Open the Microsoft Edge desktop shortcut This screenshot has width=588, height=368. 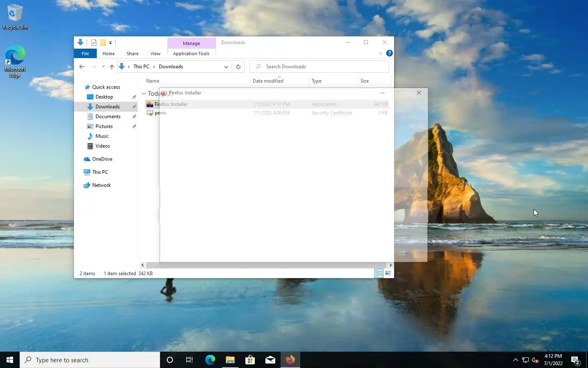15,61
